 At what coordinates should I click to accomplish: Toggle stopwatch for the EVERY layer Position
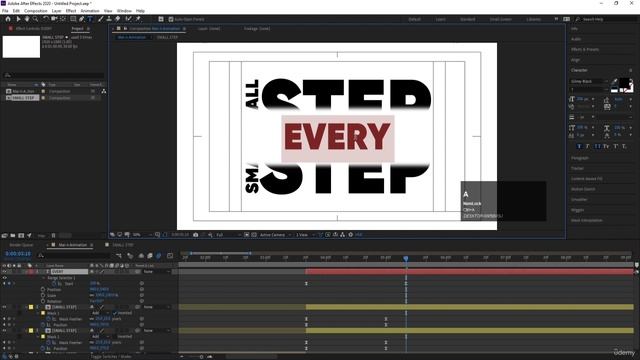(x=43, y=289)
